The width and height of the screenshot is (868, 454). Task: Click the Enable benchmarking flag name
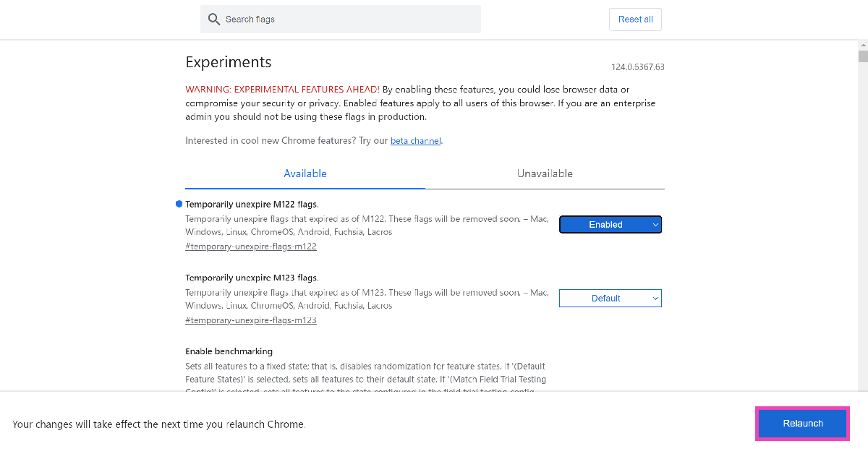229,351
